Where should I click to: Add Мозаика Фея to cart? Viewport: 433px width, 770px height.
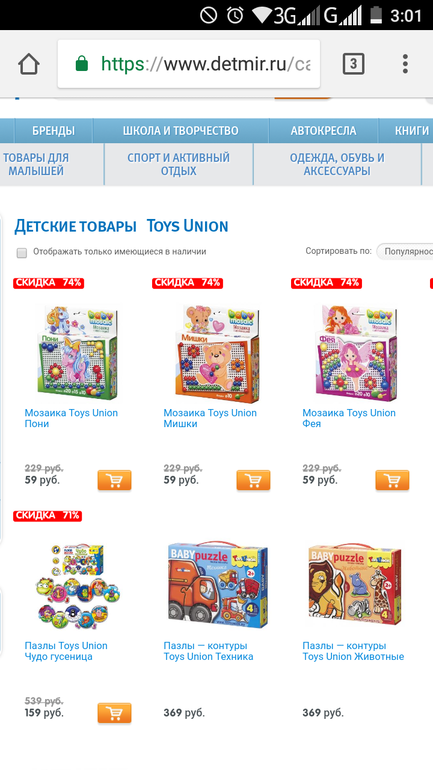392,480
